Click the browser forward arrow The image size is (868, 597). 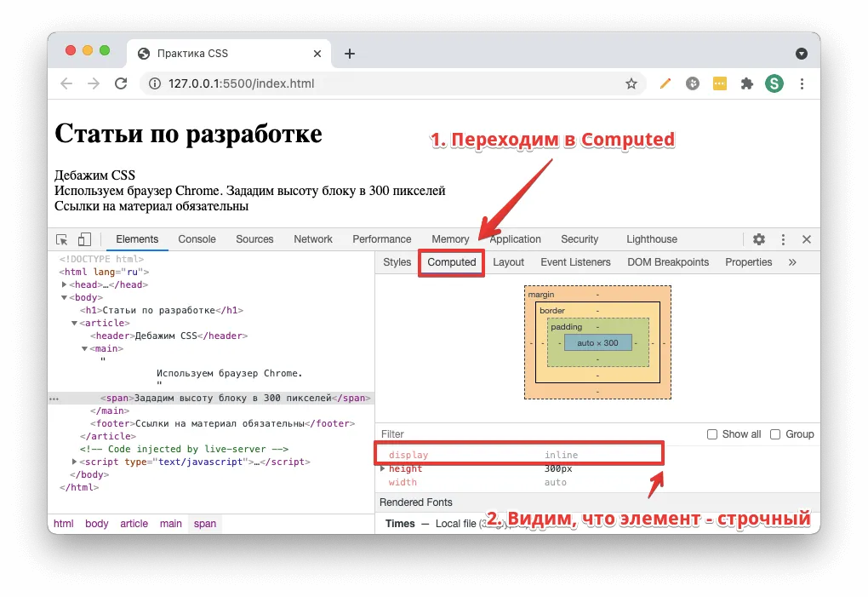pyautogui.click(x=94, y=83)
